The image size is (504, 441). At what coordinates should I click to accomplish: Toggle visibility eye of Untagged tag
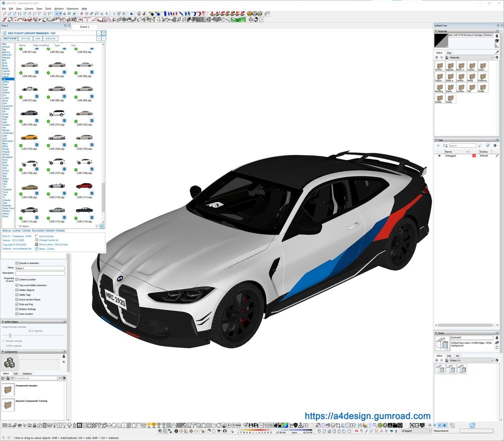(439, 156)
